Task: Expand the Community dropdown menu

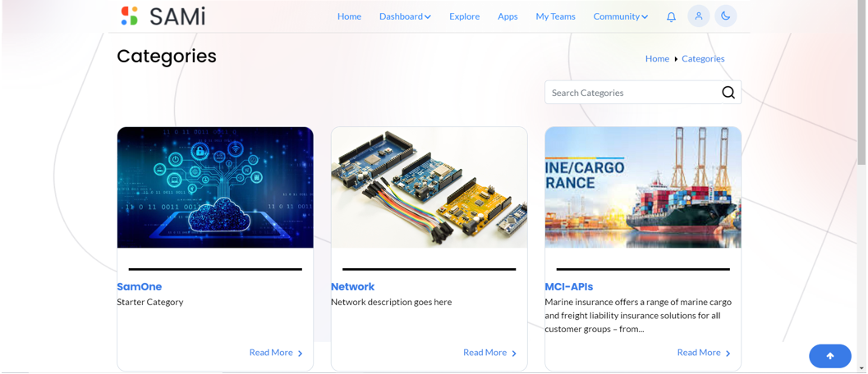Action: coord(621,16)
